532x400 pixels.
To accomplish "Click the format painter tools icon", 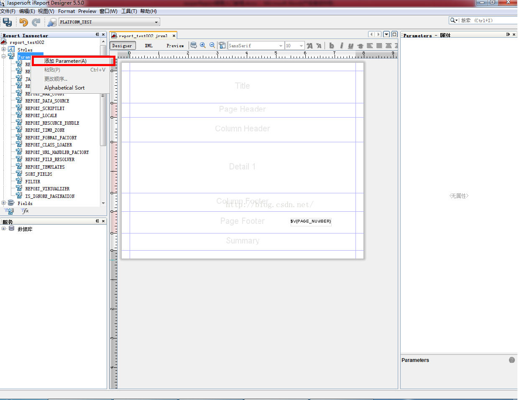I will pyautogui.click(x=222, y=45).
